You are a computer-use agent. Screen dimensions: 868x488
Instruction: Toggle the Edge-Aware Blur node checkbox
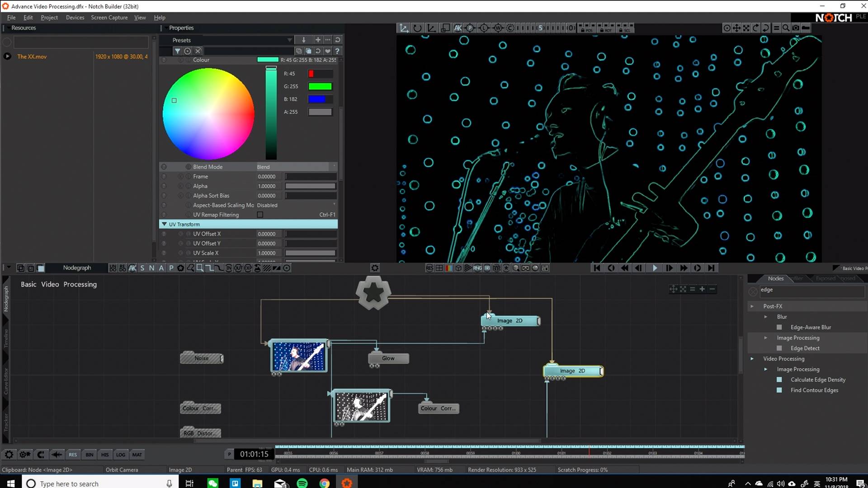pyautogui.click(x=779, y=327)
